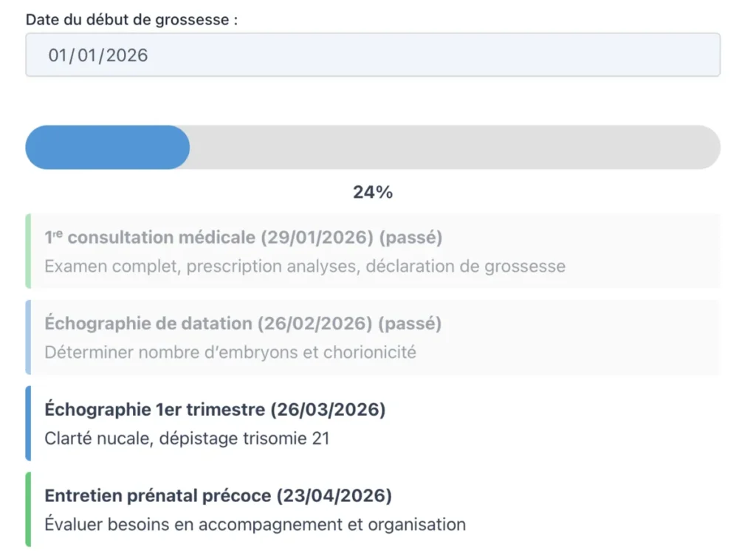Click light blue stripe beside Échographie de datation
This screenshot has height=553, width=756.
[28, 337]
